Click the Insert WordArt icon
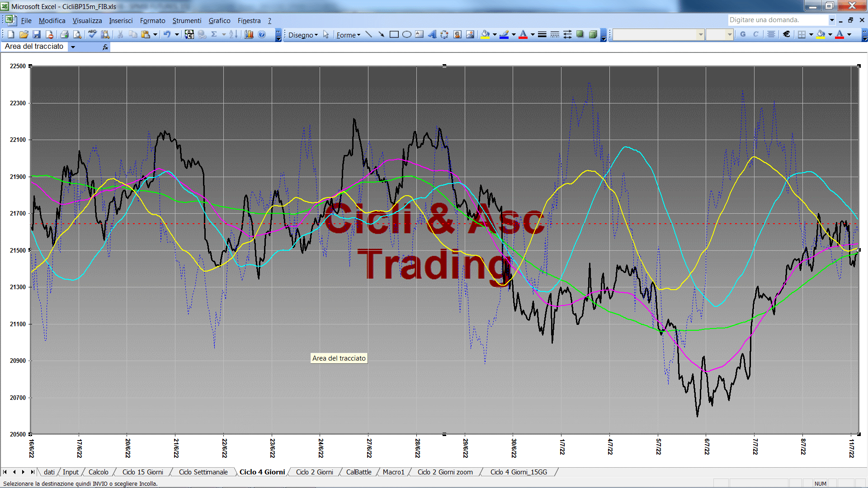This screenshot has height=488, width=868. tap(432, 34)
